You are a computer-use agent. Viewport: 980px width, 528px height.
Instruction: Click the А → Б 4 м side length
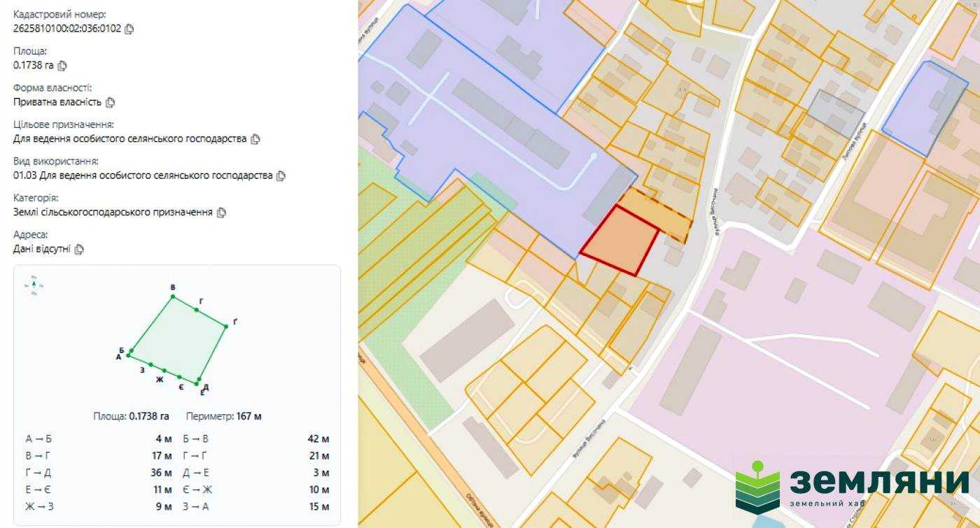[x=99, y=439]
